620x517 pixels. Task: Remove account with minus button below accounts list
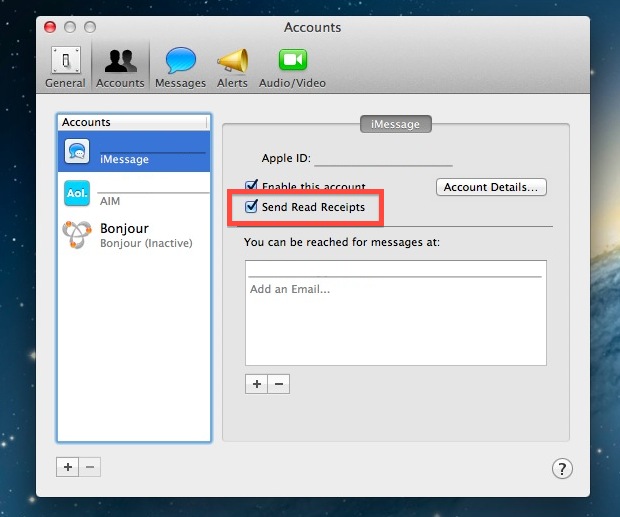point(90,467)
